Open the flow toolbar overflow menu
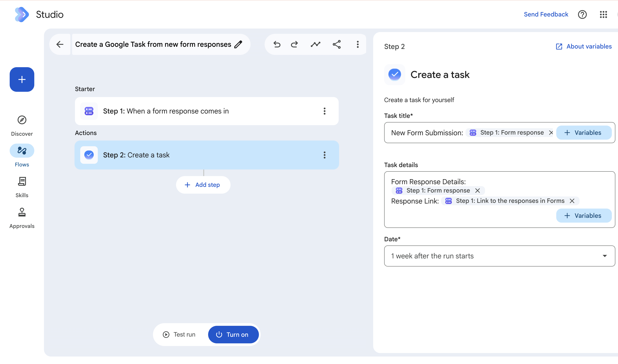618x364 pixels. coord(358,44)
